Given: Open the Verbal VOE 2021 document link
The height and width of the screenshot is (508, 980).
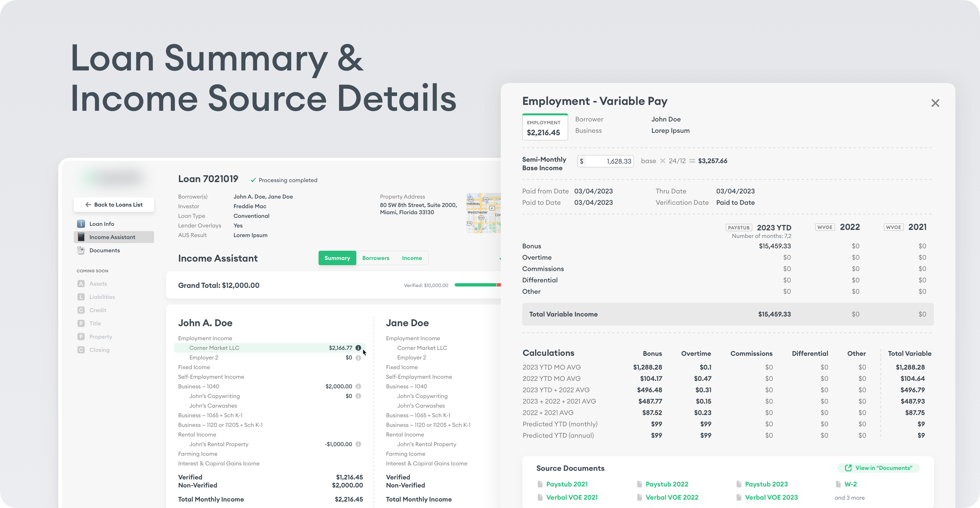Looking at the screenshot, I should pos(572,497).
